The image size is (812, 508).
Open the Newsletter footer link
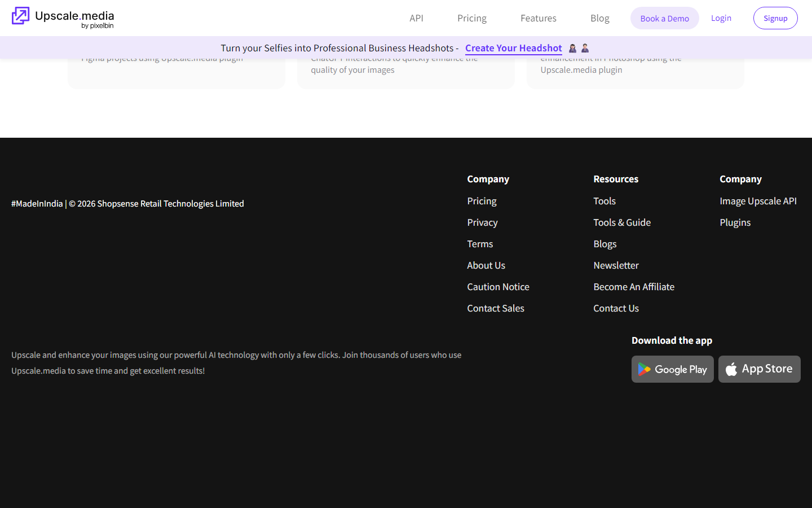(x=616, y=265)
